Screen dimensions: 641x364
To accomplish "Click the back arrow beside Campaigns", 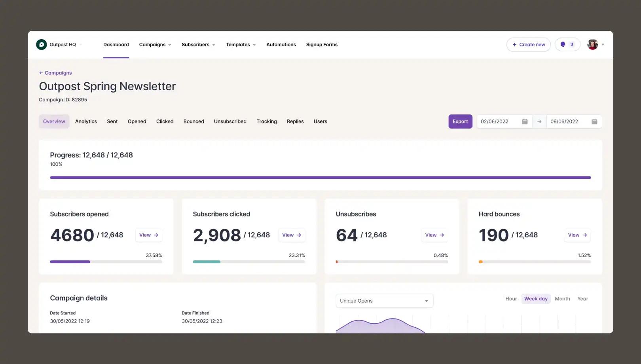I will point(41,73).
